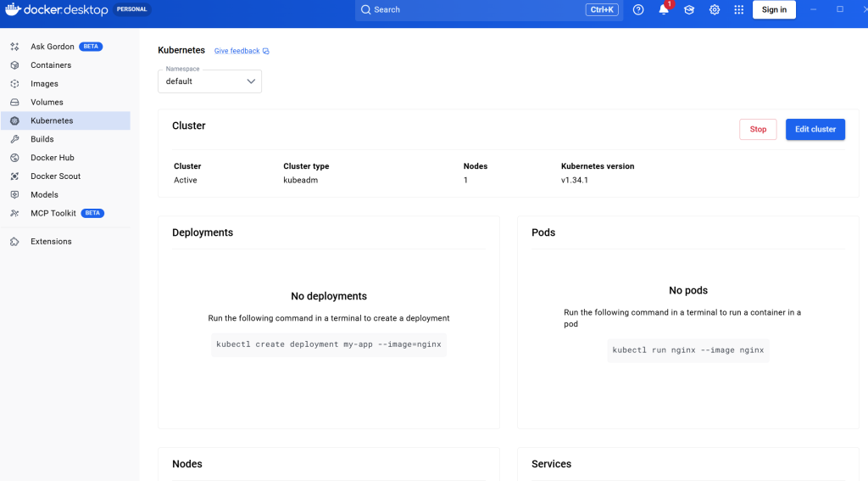Open MCP Toolkit sidebar item

(53, 213)
